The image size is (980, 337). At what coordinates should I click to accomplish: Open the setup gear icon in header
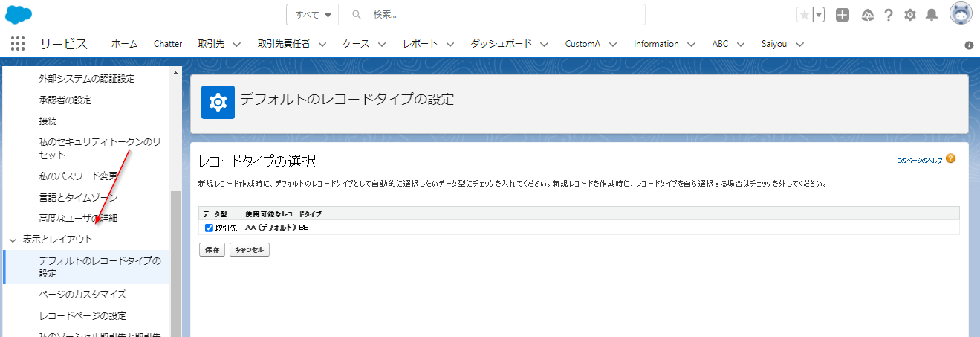[909, 15]
